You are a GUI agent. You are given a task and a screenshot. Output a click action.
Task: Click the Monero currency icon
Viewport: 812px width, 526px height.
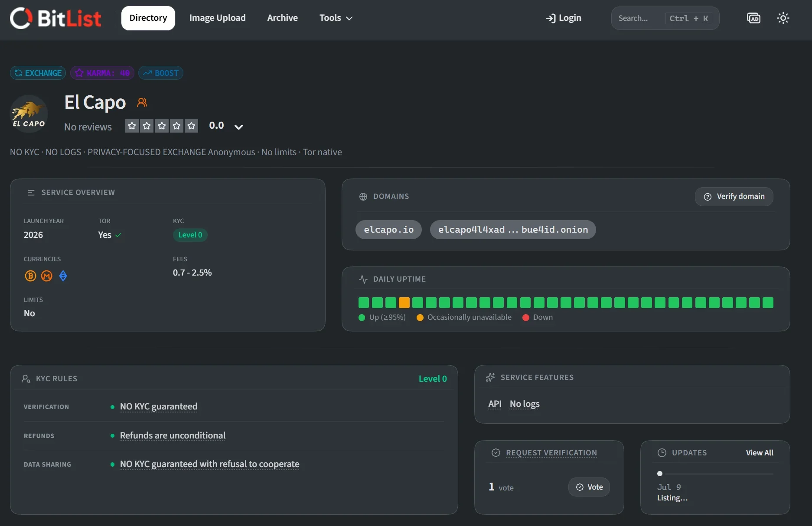[47, 276]
